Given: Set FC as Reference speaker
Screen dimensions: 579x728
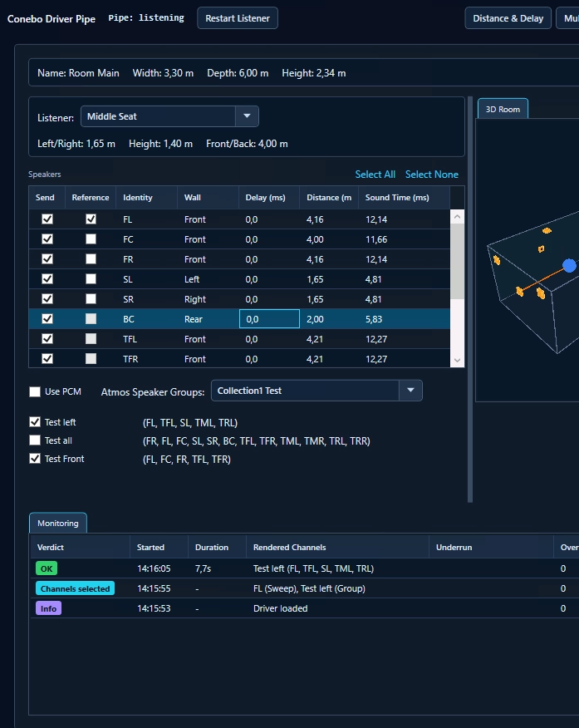Looking at the screenshot, I should 91,239.
